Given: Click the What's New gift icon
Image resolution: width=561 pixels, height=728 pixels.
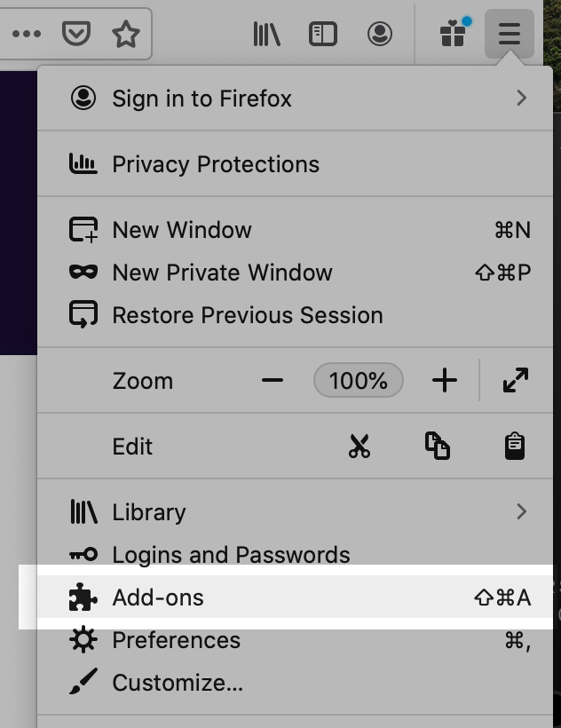Looking at the screenshot, I should point(453,35).
